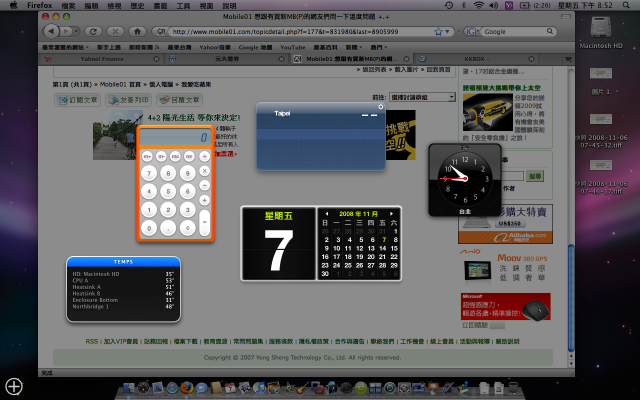The image size is (640, 400).
Task: Open the search engine chooser dropdown
Action: coord(471,31)
